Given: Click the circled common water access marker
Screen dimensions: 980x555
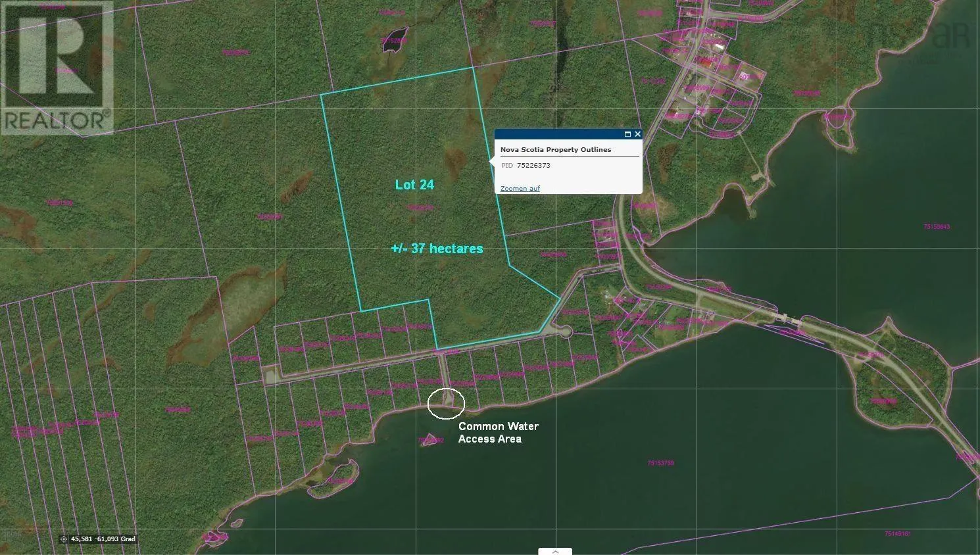Looking at the screenshot, I should coord(446,403).
